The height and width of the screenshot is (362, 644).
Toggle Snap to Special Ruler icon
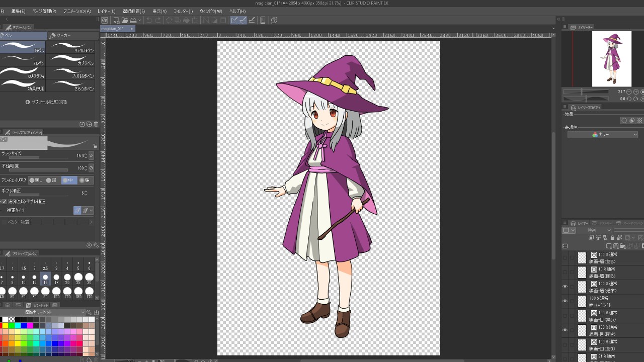coord(243,21)
